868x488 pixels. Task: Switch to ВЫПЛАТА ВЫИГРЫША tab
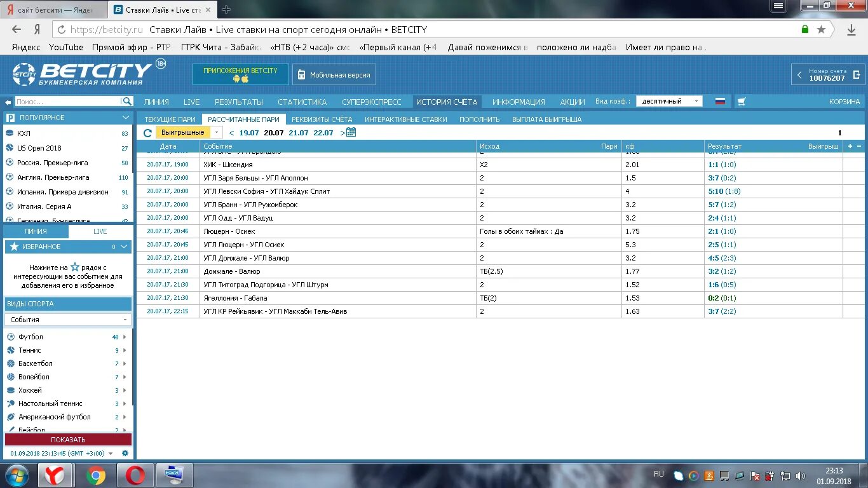point(547,119)
